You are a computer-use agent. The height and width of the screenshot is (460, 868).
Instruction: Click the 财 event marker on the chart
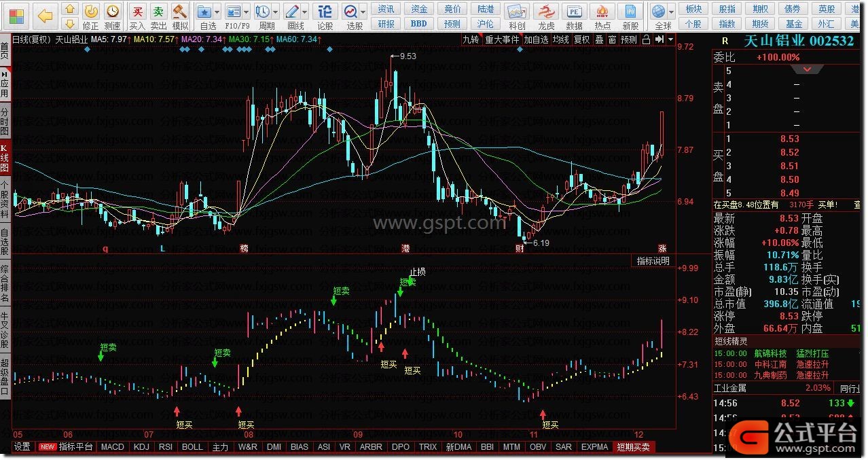(x=520, y=249)
